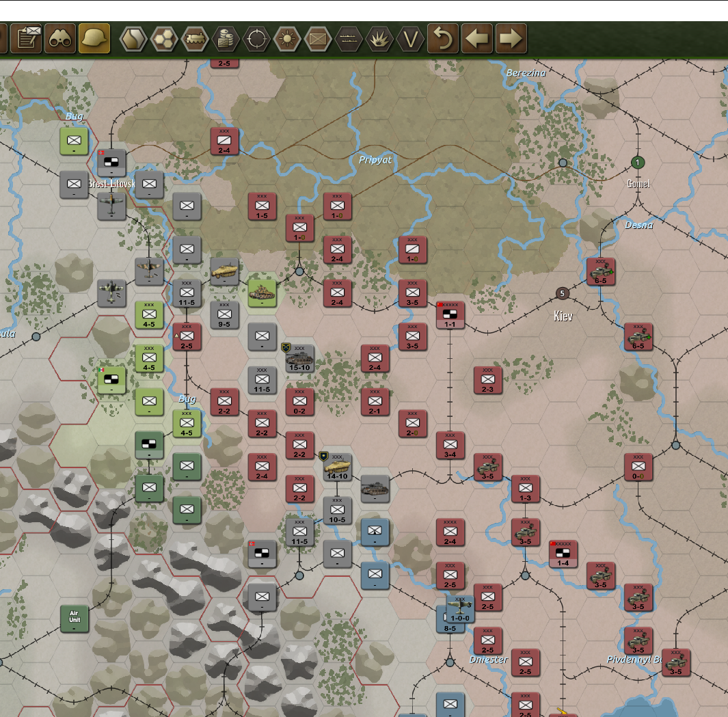Show the railway network overlay with train icon
This screenshot has width=728, height=717.
(195, 38)
